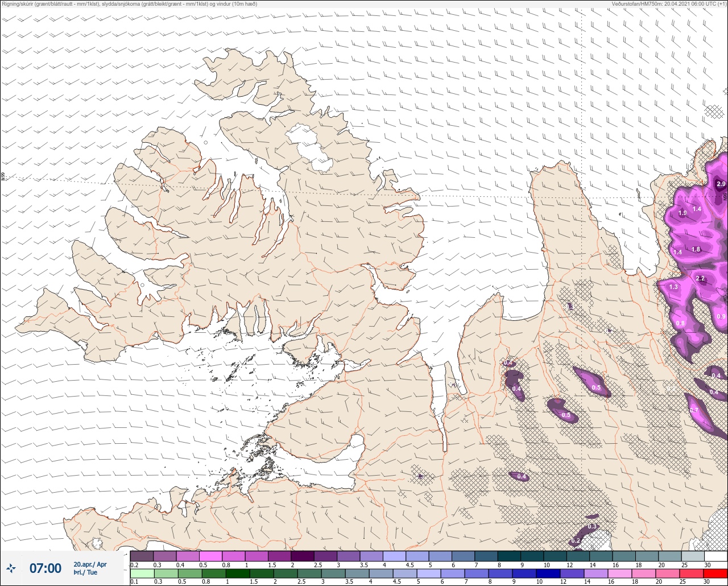Image resolution: width=728 pixels, height=586 pixels.
Task: Select the upper legend swatch starting at 0.2
Action: coord(142,556)
